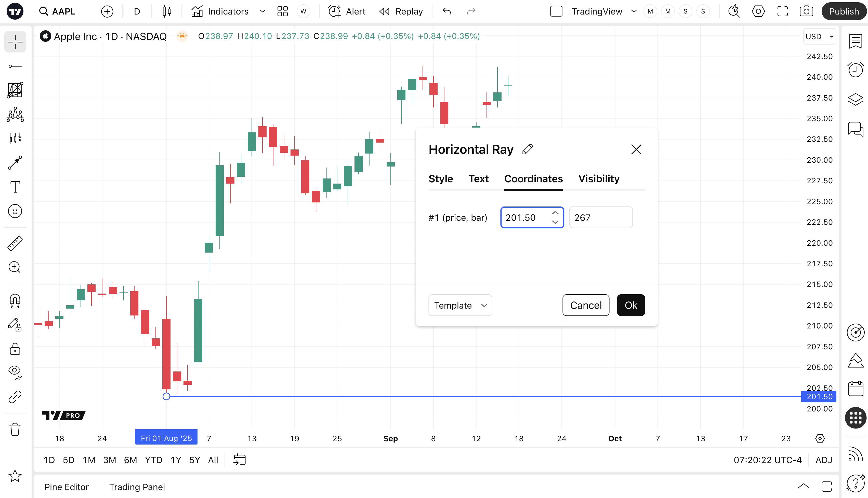
Task: Open the Alert creation tool
Action: pyautogui.click(x=347, y=11)
